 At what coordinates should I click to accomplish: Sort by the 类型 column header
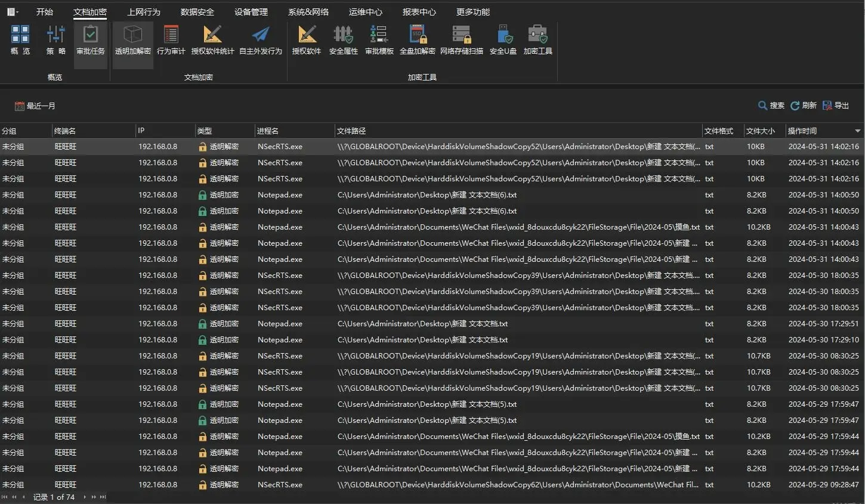225,131
